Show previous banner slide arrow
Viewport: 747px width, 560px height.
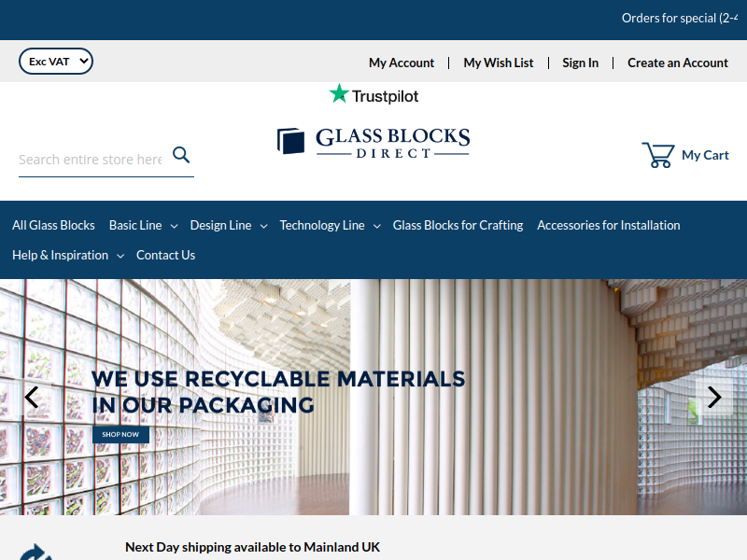[x=32, y=398]
